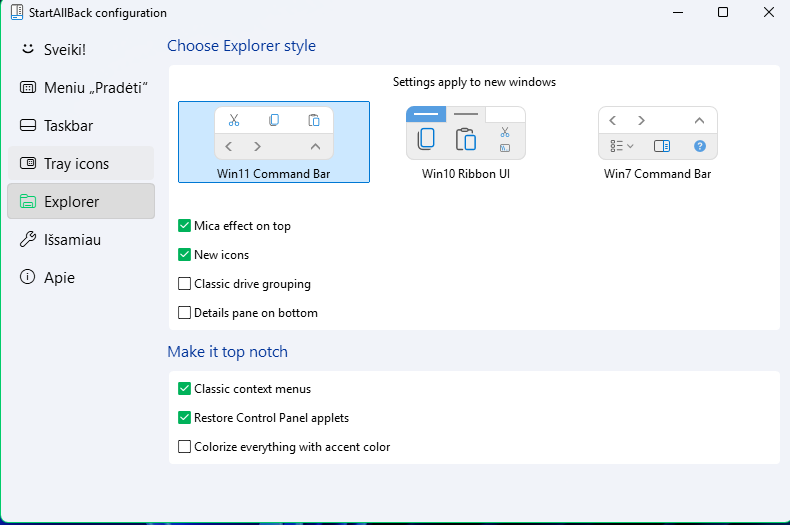Click the Win7 Command Bar label
Viewport: 790px width, 525px height.
[657, 174]
